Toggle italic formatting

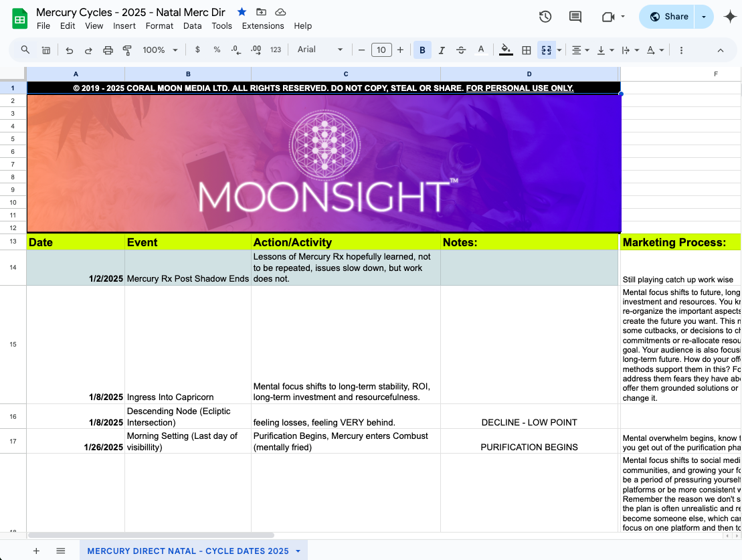click(442, 50)
